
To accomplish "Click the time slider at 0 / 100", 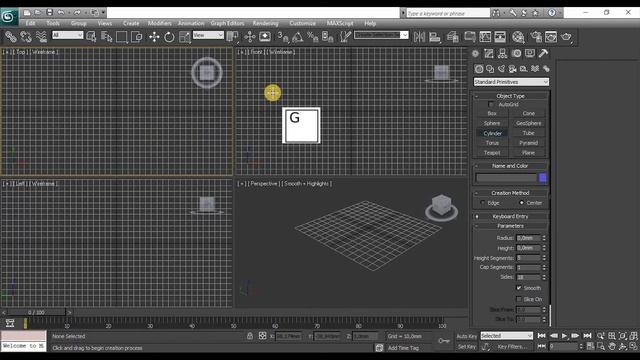I will click(x=36, y=312).
